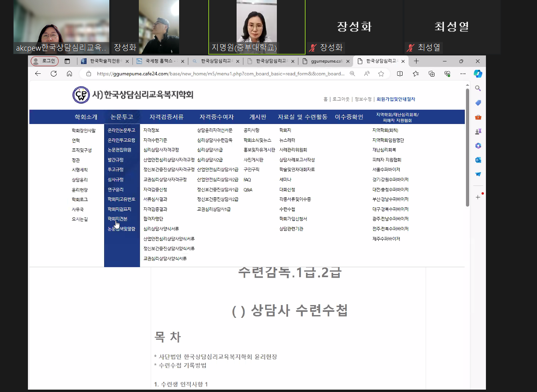Open 수련수첩 submenu item
537x392 pixels.
point(287,209)
